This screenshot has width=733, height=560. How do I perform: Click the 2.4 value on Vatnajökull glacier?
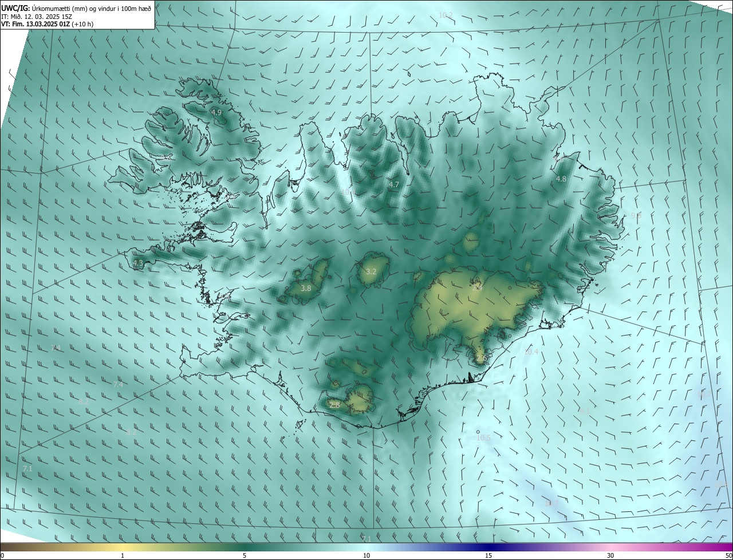[477, 287]
